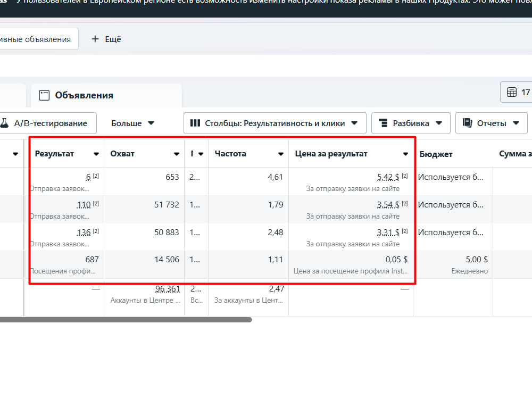
Task: Open A/B-тестирование button
Action: click(x=48, y=123)
